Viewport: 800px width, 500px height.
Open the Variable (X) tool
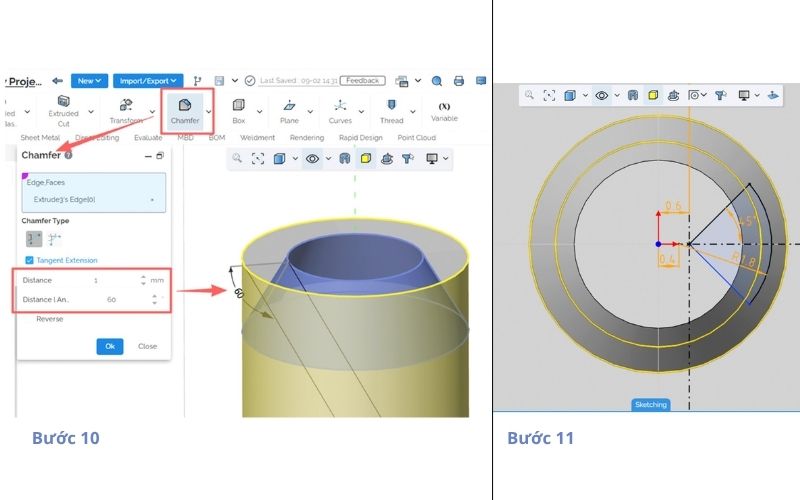[444, 110]
